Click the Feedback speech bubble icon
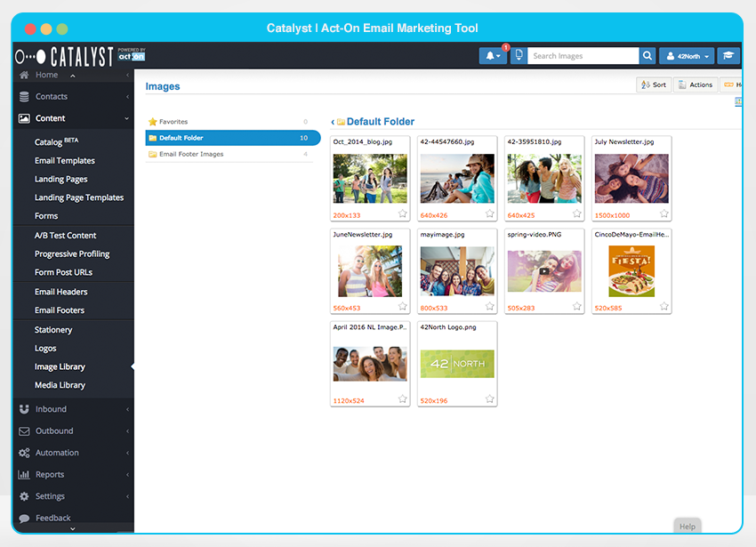The image size is (756, 547). coord(24,518)
